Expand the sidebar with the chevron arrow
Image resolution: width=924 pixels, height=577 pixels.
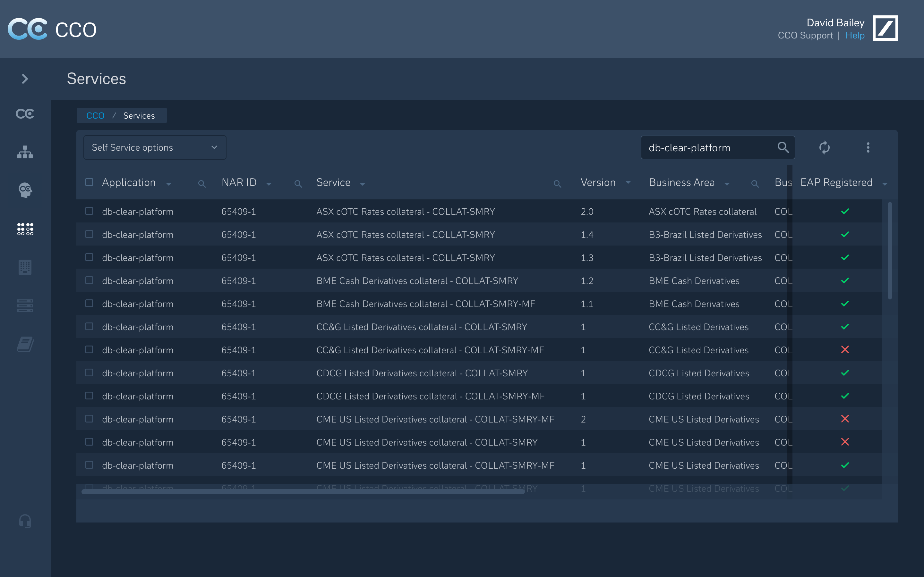[x=25, y=79]
